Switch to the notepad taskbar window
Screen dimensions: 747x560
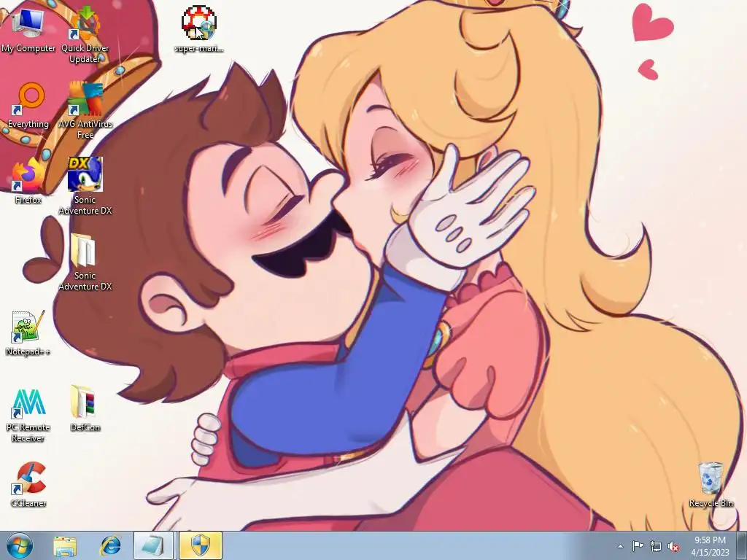coord(155,545)
